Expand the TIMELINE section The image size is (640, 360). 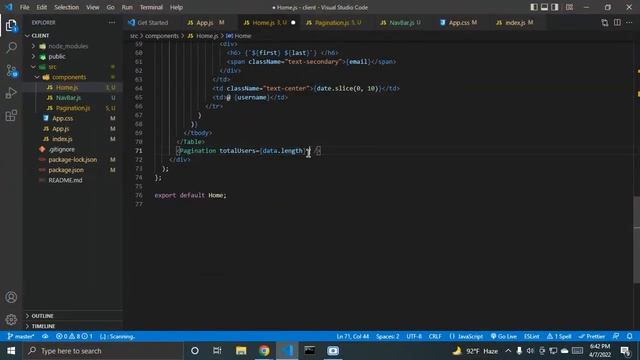[43, 326]
